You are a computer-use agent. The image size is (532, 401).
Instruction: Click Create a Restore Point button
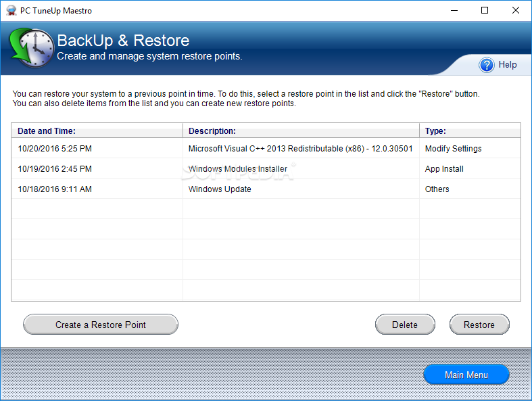pyautogui.click(x=101, y=325)
